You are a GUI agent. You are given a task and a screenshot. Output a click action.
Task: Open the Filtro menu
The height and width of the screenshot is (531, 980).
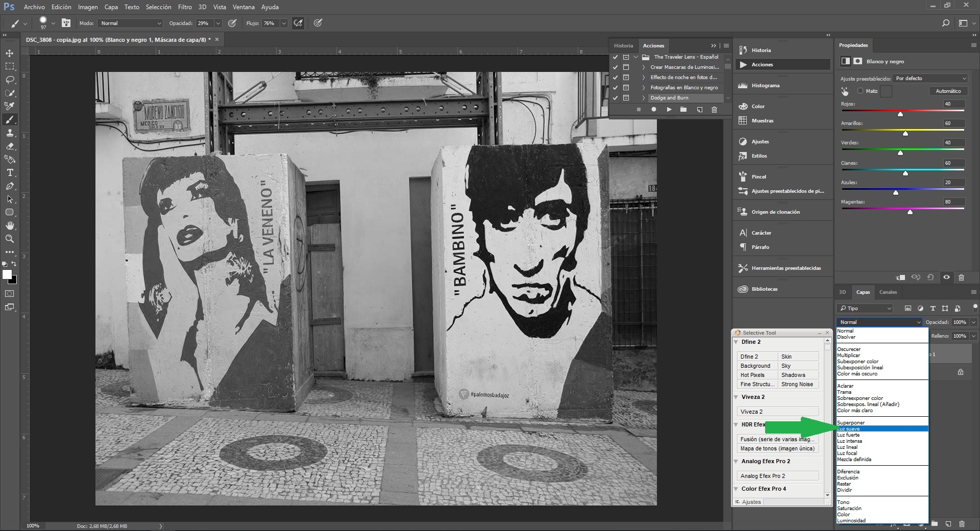(x=185, y=7)
